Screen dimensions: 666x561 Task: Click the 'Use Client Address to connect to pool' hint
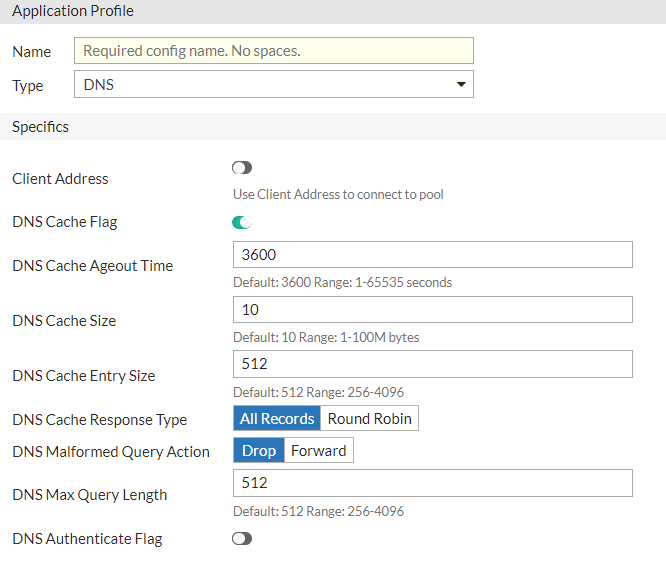tap(338, 194)
